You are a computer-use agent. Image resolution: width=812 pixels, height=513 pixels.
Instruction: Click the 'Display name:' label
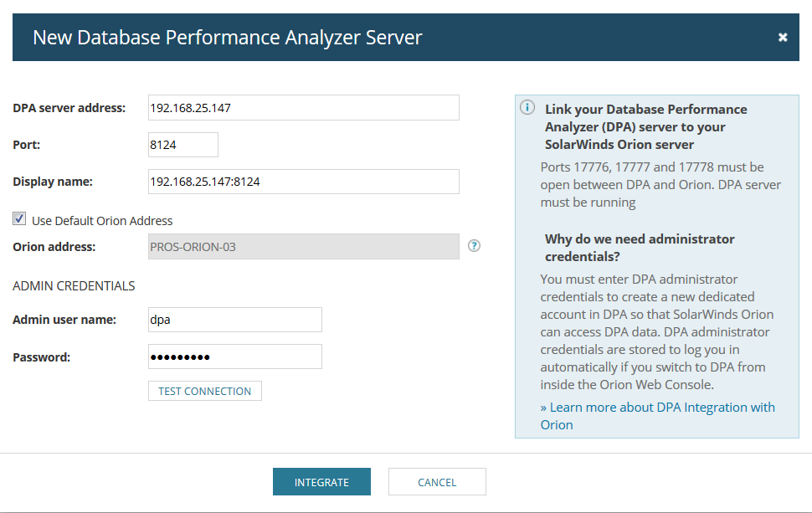[52, 182]
